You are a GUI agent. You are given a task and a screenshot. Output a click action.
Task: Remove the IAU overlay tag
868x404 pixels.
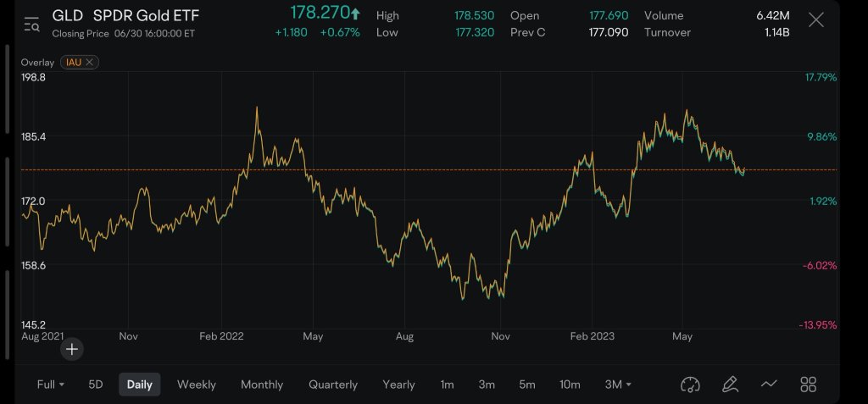click(89, 62)
